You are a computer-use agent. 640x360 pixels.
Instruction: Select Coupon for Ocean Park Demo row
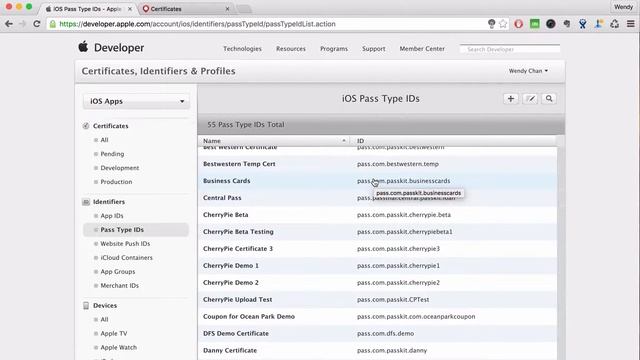click(378, 316)
